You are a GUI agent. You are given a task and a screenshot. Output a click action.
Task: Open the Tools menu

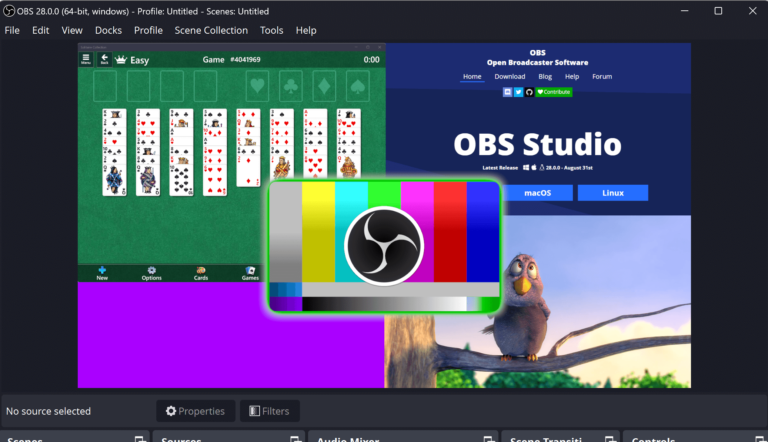coord(271,30)
